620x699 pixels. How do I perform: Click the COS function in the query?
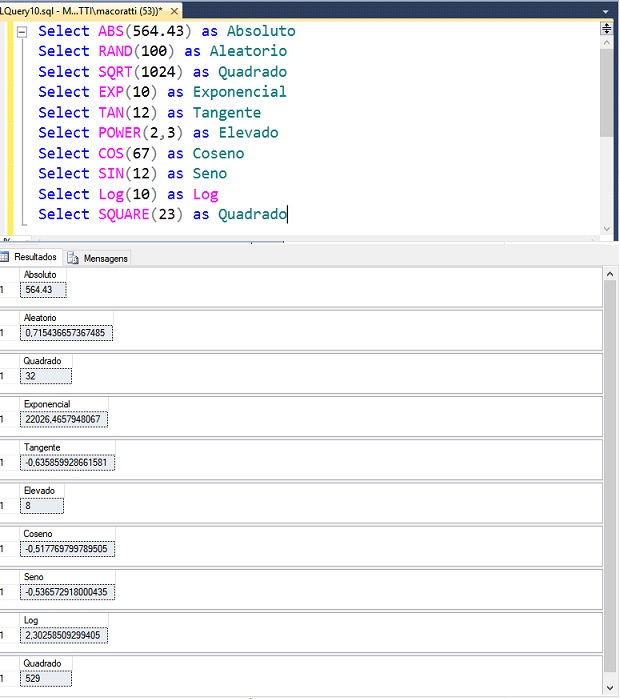(111, 153)
